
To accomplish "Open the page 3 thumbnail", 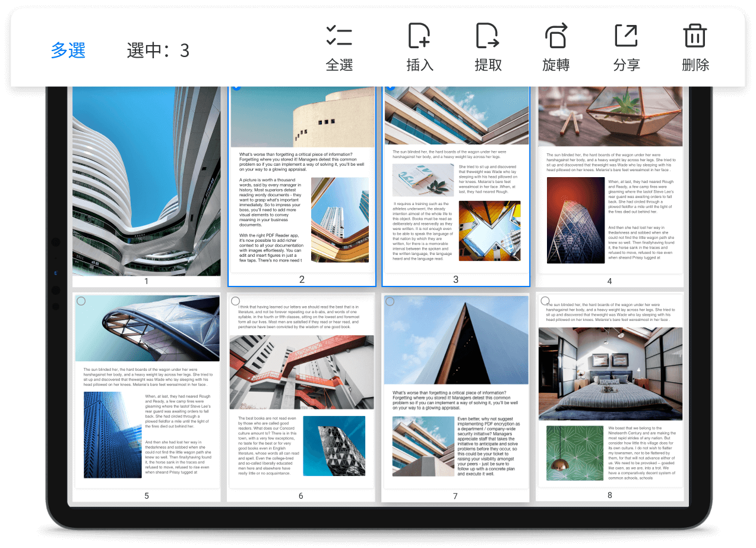I will tap(456, 184).
